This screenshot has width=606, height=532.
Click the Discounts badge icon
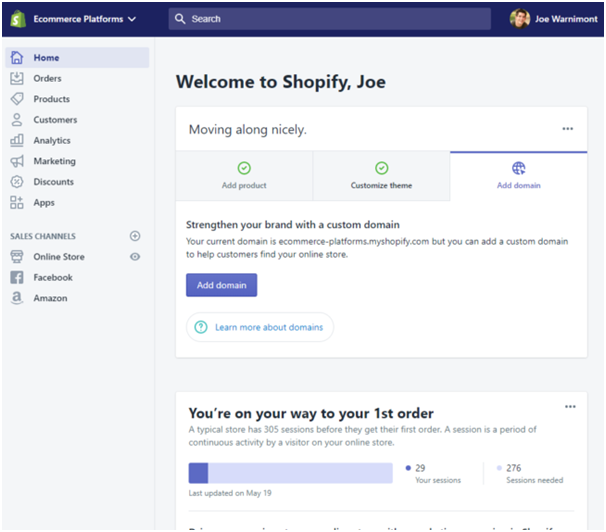point(17,182)
